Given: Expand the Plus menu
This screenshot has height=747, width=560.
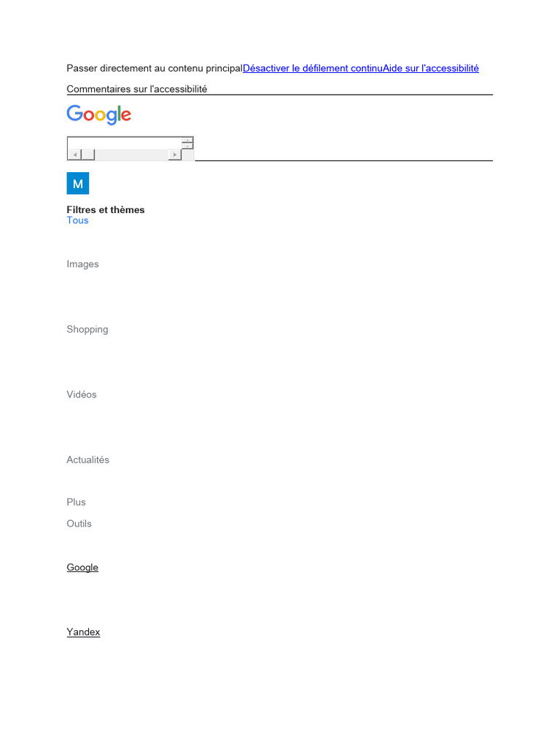Looking at the screenshot, I should tap(76, 502).
